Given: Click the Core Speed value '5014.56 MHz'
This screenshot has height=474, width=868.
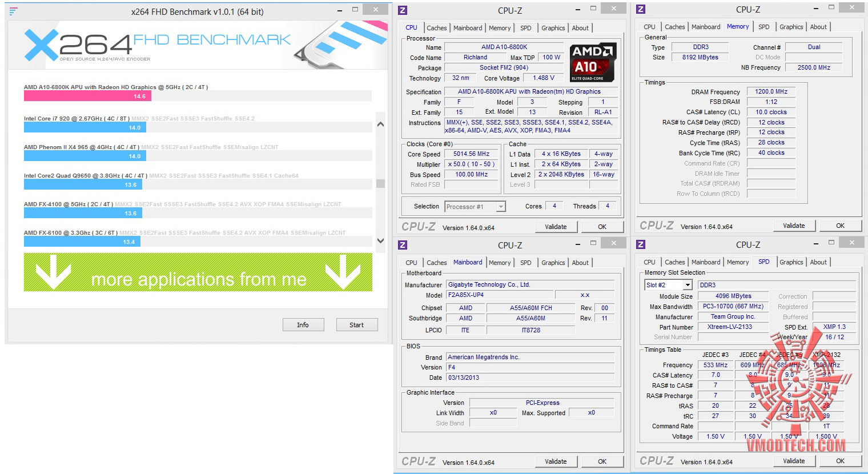Looking at the screenshot, I should (x=472, y=154).
